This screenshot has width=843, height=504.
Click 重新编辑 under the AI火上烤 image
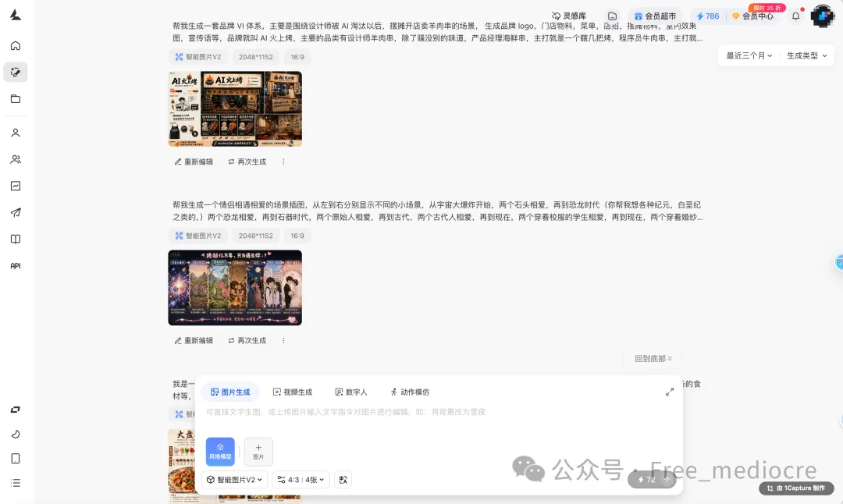[x=194, y=161]
